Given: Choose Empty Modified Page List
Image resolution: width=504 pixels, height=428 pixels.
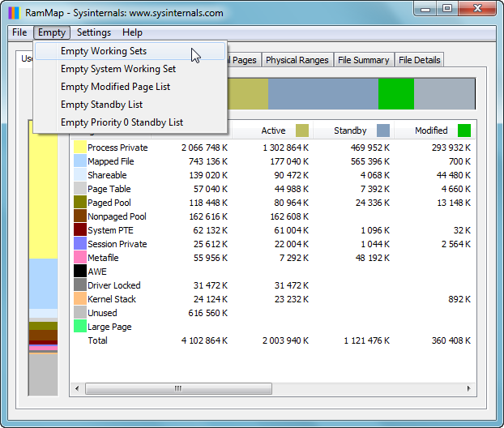Looking at the screenshot, I should pyautogui.click(x=130, y=87).
